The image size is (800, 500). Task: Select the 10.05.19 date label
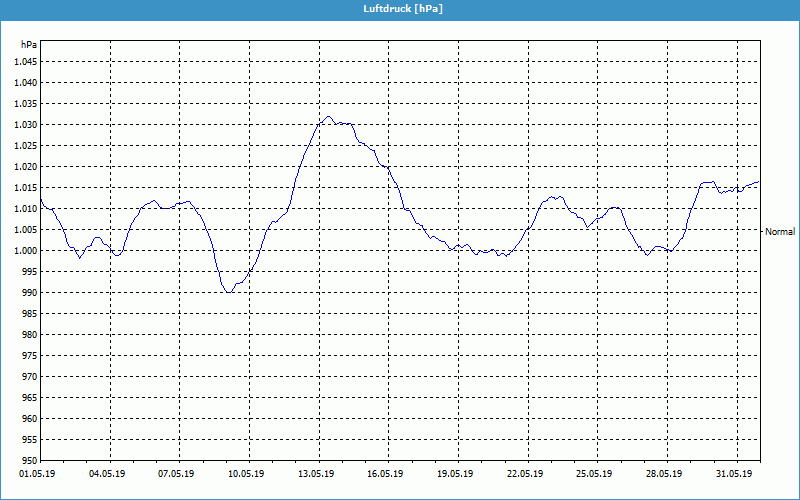pos(245,474)
